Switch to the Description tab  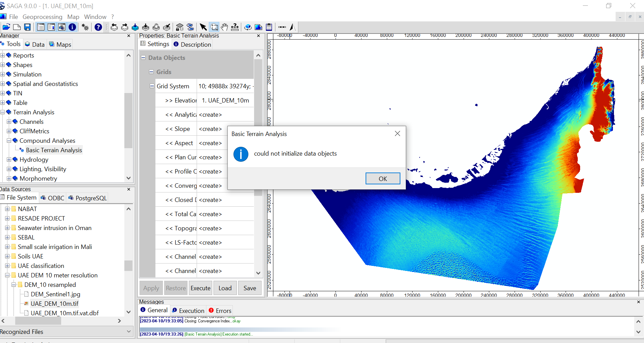(x=192, y=44)
